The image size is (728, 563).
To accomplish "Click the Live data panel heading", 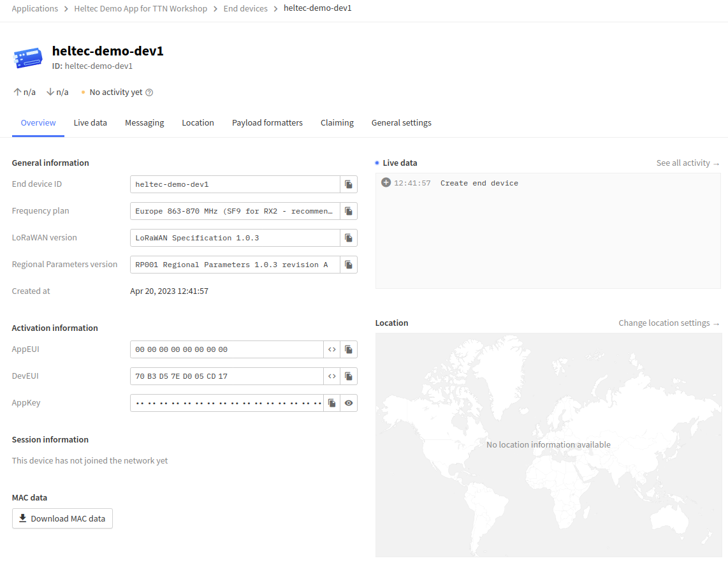I will pos(400,163).
